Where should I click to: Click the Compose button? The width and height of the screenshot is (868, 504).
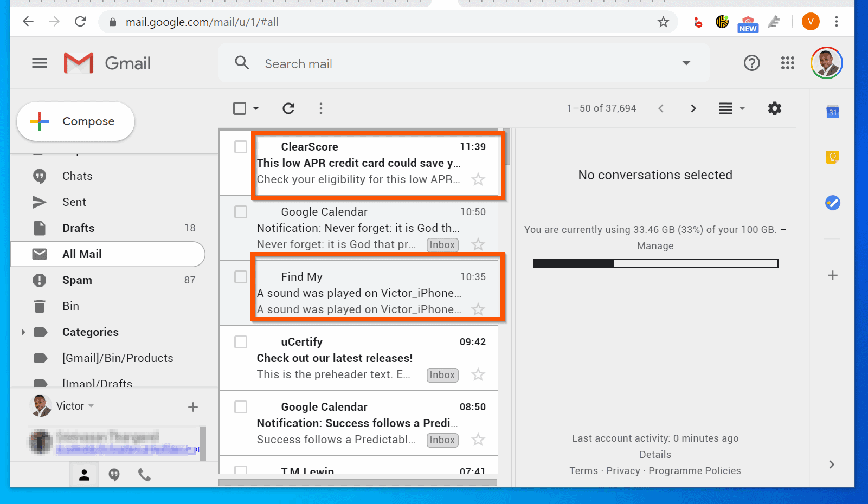pos(75,121)
